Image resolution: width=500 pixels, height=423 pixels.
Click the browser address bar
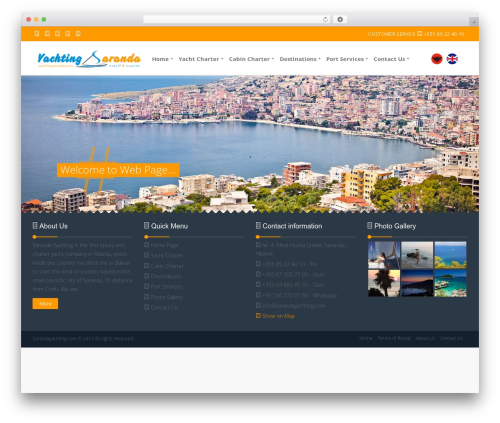tap(237, 19)
